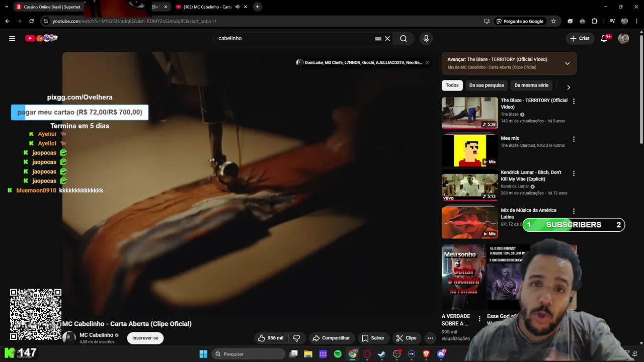Select the Todos filter chip
644x362 pixels.
(x=452, y=85)
